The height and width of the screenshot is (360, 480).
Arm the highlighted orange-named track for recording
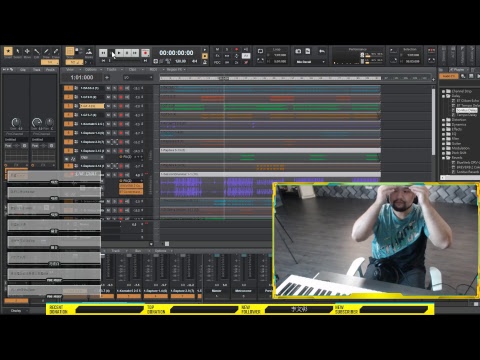(121, 106)
